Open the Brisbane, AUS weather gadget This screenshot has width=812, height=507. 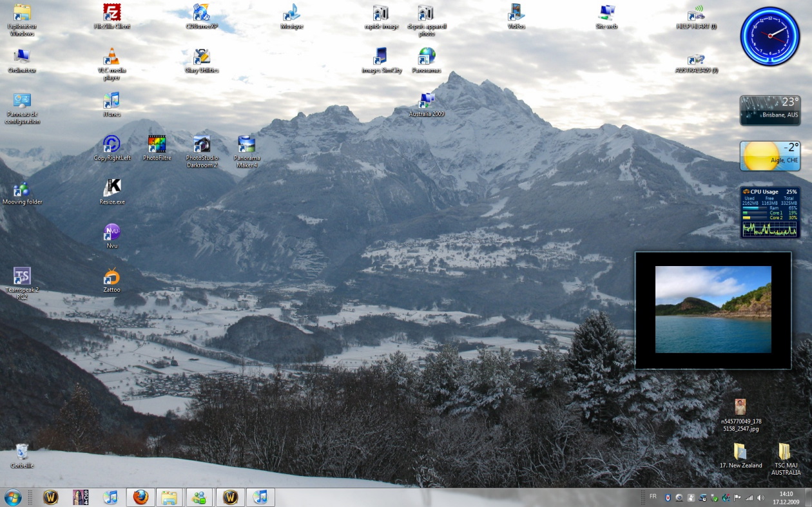770,110
